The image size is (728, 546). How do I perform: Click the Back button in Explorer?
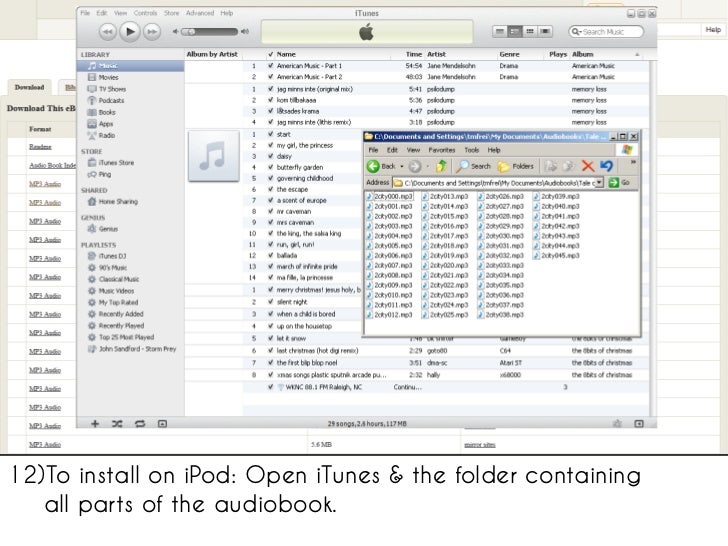tap(382, 166)
